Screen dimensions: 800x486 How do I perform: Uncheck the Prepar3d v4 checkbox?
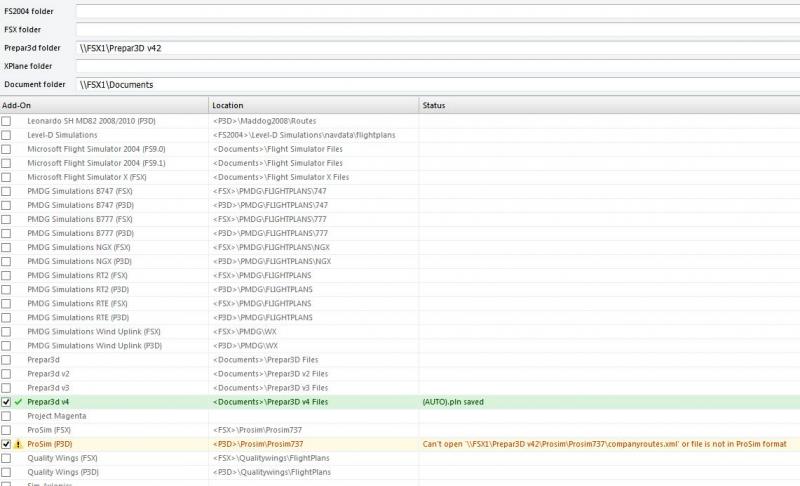click(6, 402)
